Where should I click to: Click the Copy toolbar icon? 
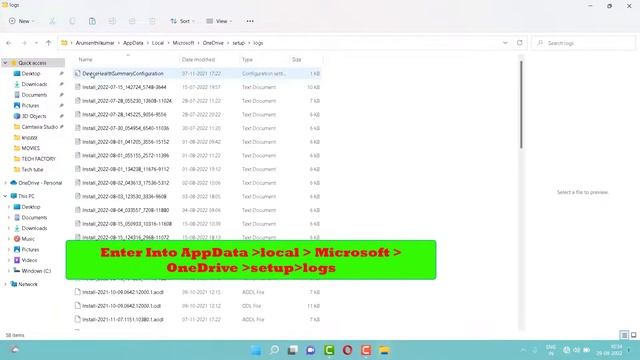tap(72, 21)
